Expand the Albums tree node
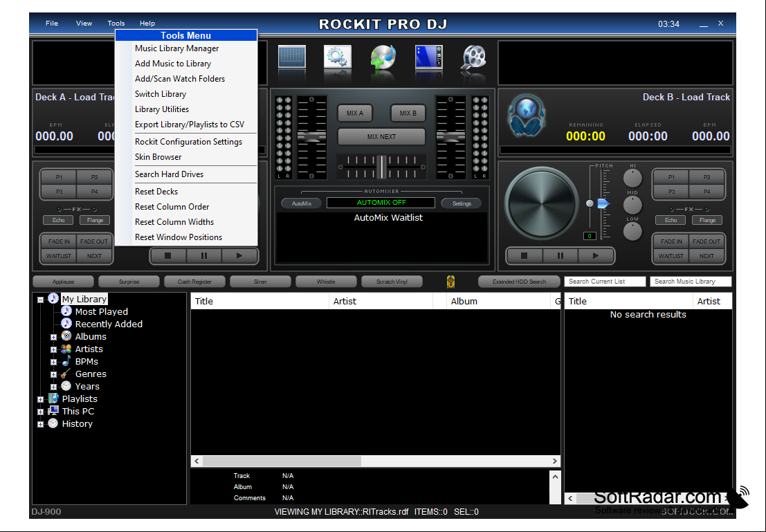The height and width of the screenshot is (532, 766). click(54, 337)
